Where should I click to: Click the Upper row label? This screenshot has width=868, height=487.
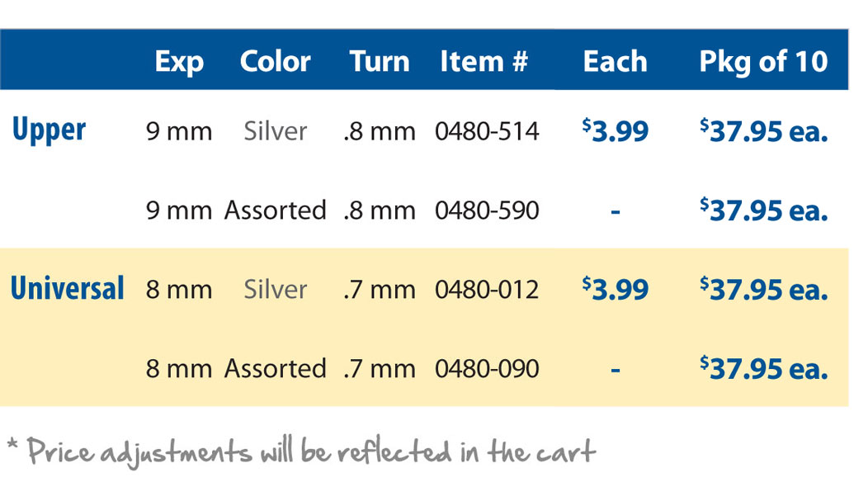point(49,130)
